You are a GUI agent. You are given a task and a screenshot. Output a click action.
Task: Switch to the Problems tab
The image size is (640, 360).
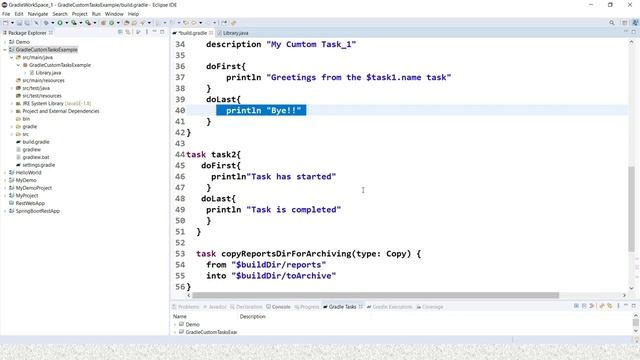[x=186, y=307]
